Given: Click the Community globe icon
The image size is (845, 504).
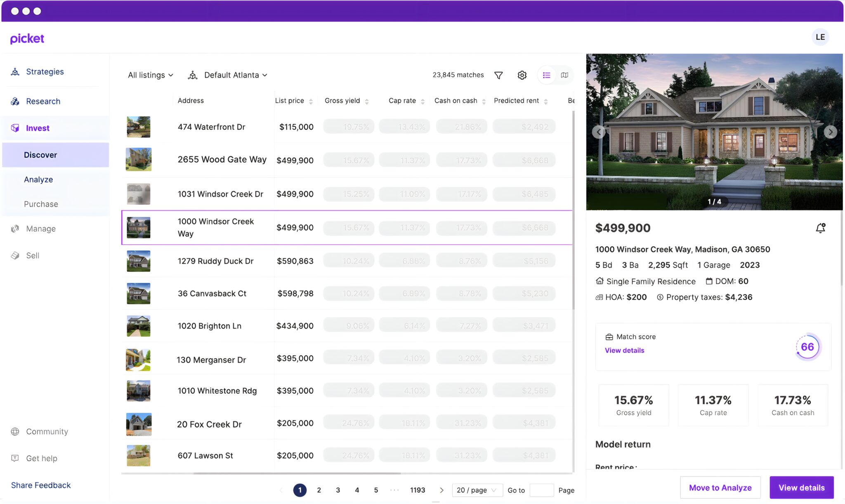Looking at the screenshot, I should point(15,432).
